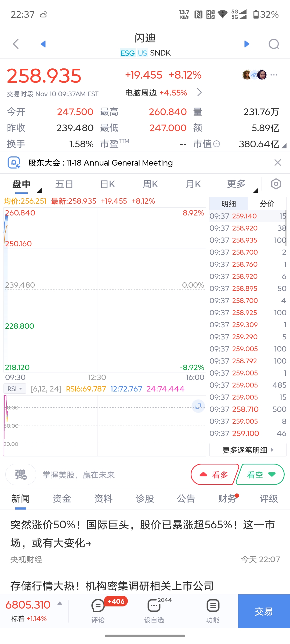The image size is (290, 644).
Task: Tap the 6805.310 S&P index value
Action: click(x=28, y=605)
